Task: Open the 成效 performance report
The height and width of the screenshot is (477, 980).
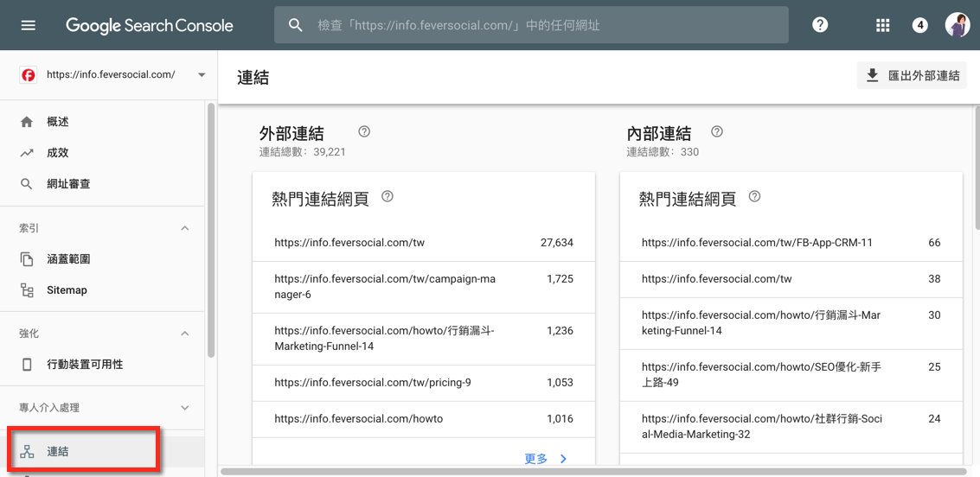Action: click(57, 153)
